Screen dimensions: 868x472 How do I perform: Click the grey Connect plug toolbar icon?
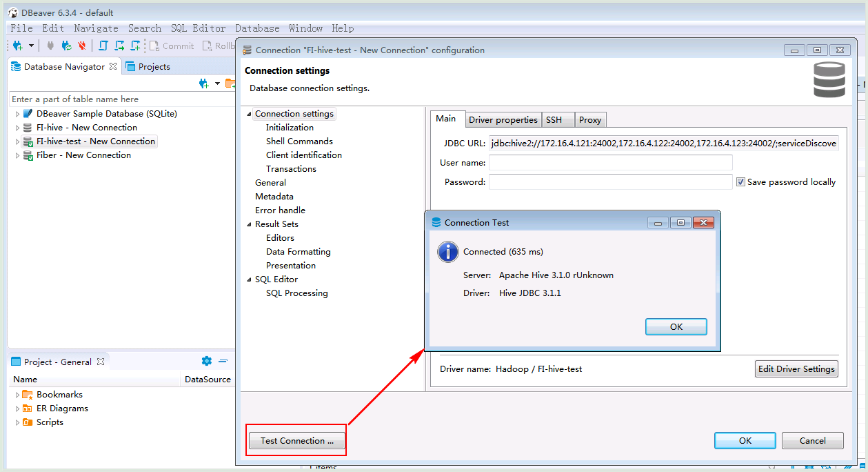(x=50, y=46)
